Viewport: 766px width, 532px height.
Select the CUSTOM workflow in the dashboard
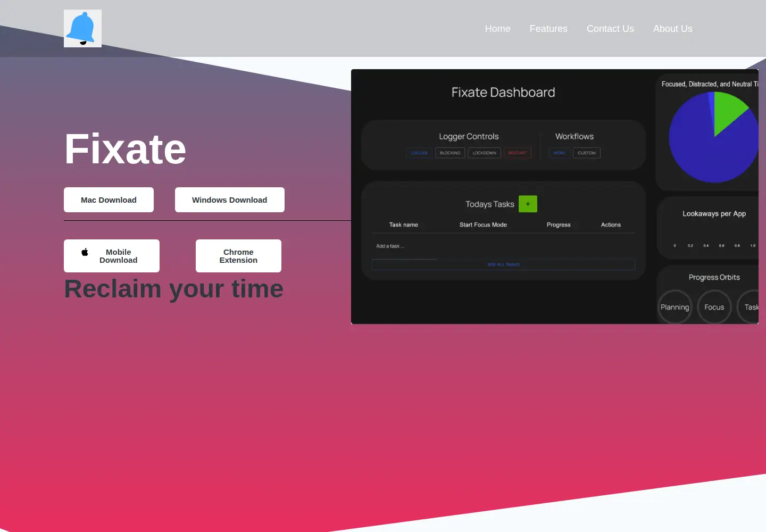pos(587,153)
